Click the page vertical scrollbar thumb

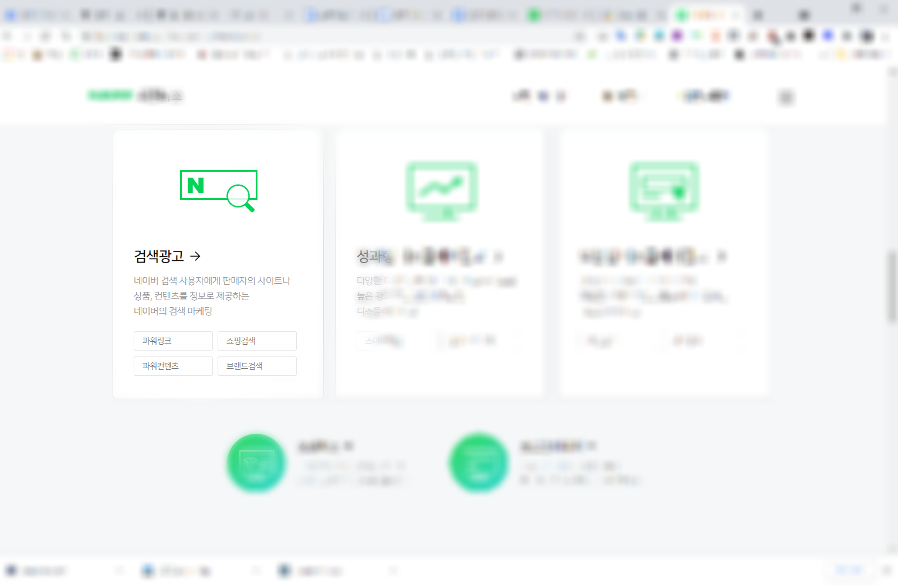click(892, 287)
